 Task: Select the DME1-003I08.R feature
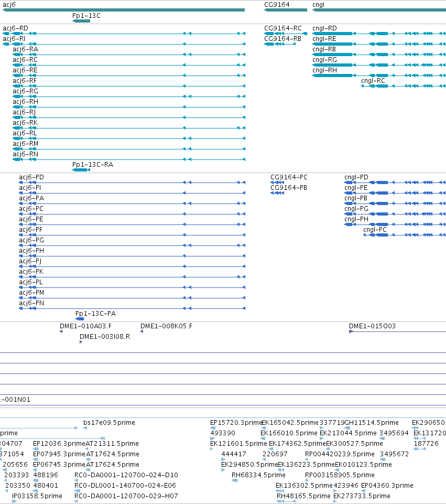point(105,337)
